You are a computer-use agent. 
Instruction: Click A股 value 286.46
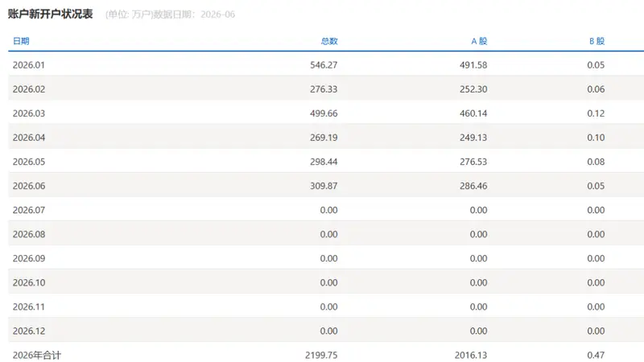coord(473,186)
